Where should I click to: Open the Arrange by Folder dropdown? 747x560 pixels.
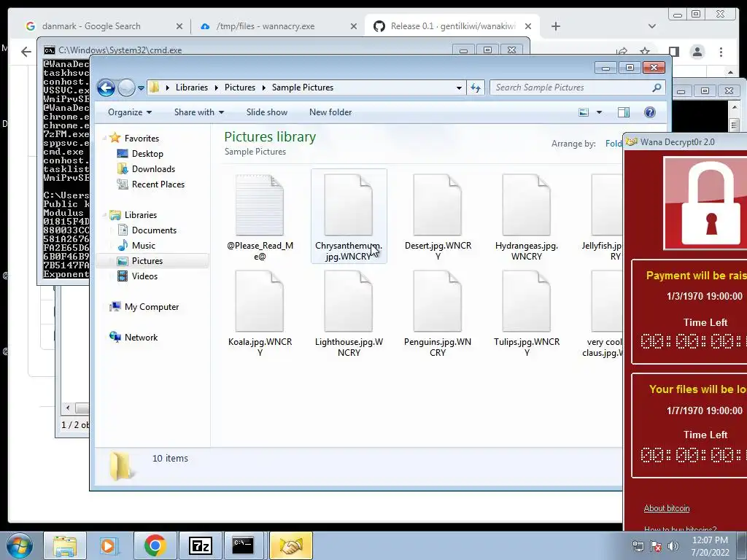(613, 144)
